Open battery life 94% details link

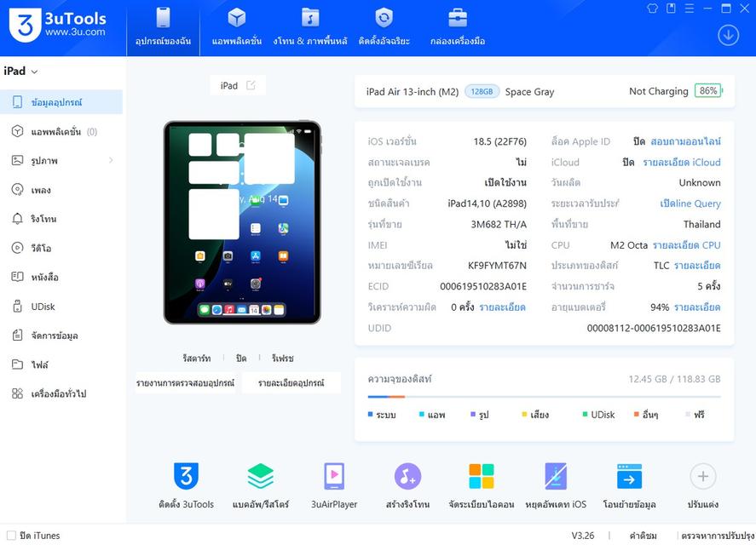697,307
